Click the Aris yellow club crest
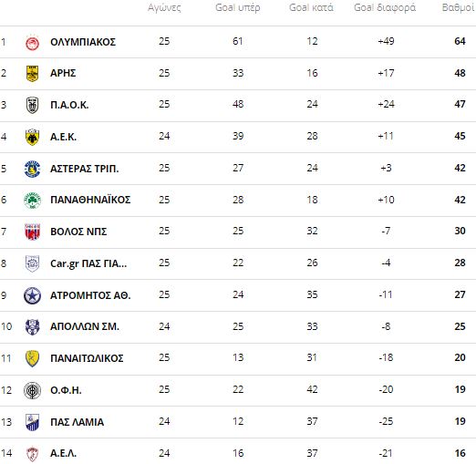Viewport: 476px width, 464px height. (x=32, y=74)
